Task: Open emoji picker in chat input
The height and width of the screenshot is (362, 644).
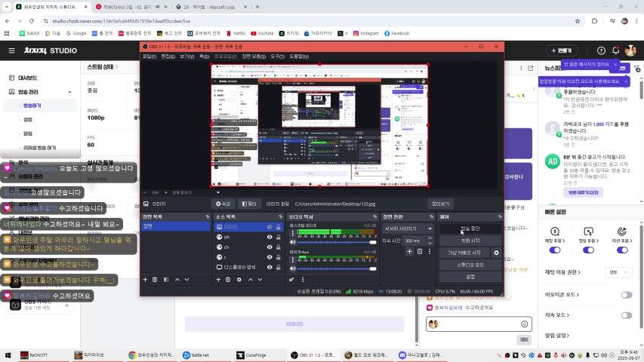Action: (x=524, y=324)
